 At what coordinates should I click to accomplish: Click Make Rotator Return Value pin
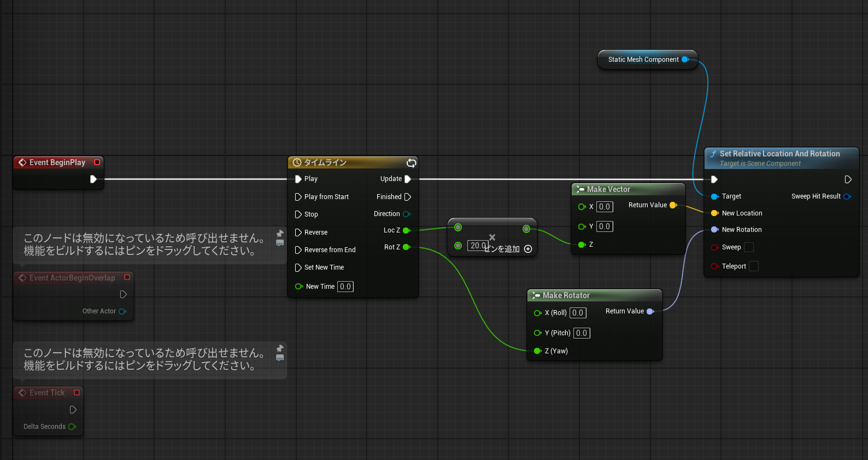(x=650, y=311)
